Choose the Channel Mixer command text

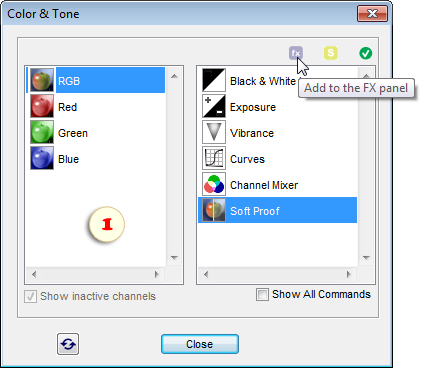tap(264, 185)
